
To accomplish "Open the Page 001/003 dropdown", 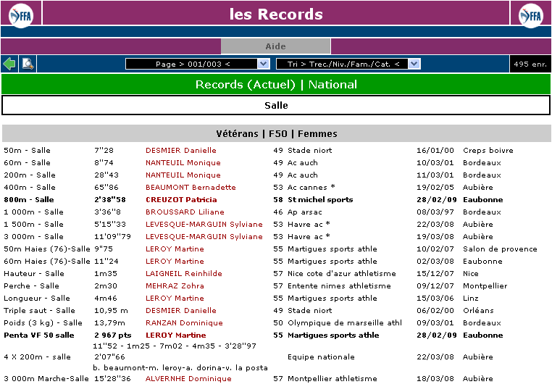I will [x=198, y=64].
